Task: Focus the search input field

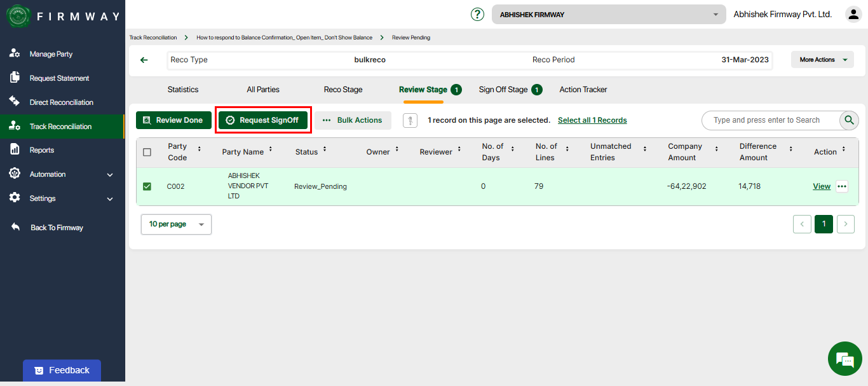Action: (x=769, y=120)
